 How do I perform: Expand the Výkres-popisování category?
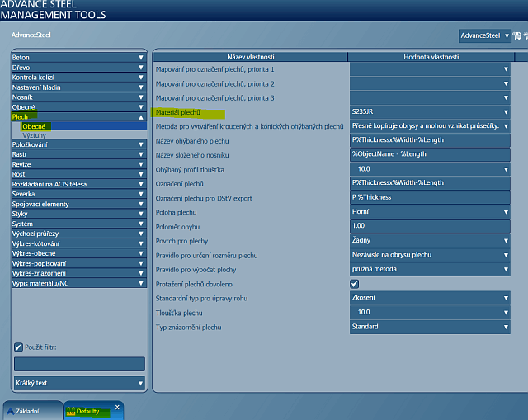click(79, 263)
